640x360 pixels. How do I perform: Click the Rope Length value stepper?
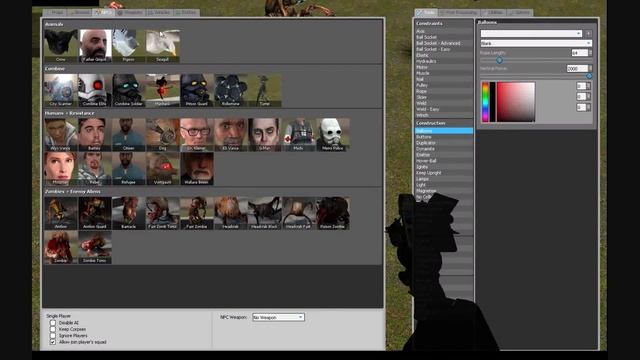tap(590, 53)
